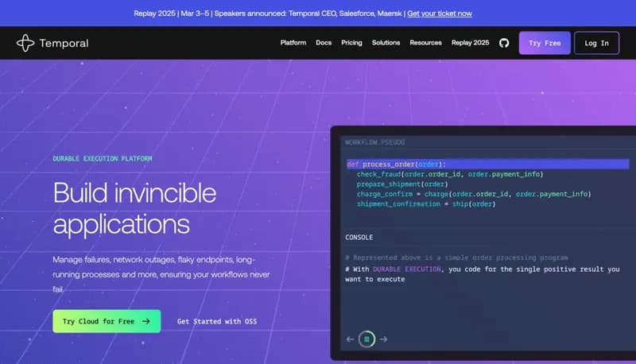Open the GitHub icon link
The image size is (636, 364).
click(x=504, y=43)
